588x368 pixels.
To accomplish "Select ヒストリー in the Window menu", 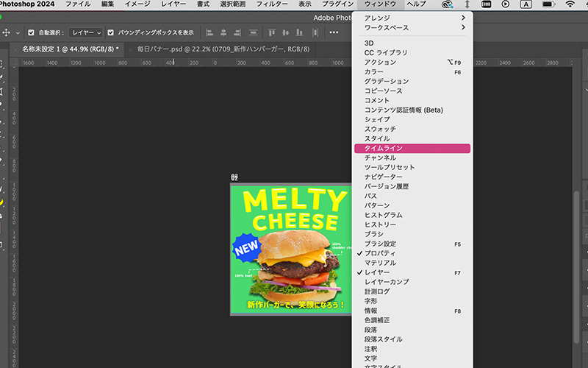I will [380, 224].
